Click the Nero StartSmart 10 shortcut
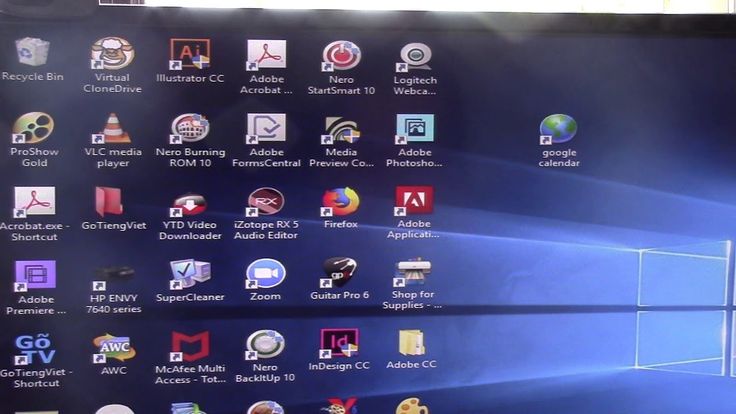736x414 pixels. click(x=341, y=55)
